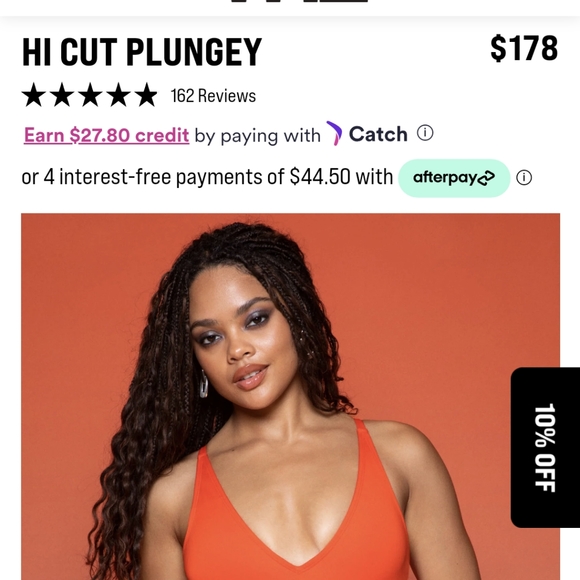The image size is (580, 580).
Task: Open the Catch info tooltip icon
Action: 425,133
